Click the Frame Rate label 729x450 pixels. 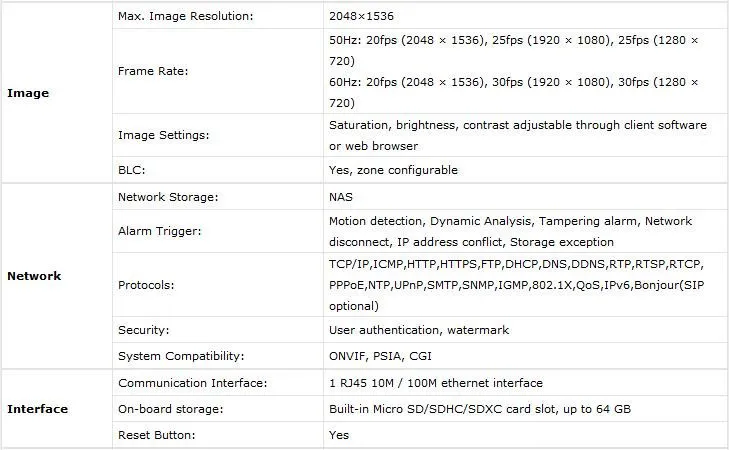[153, 71]
